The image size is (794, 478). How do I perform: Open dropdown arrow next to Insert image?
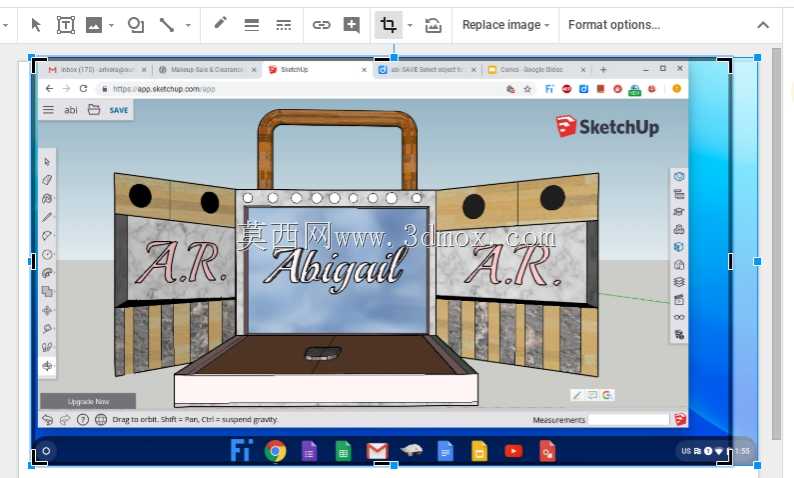pyautogui.click(x=111, y=25)
